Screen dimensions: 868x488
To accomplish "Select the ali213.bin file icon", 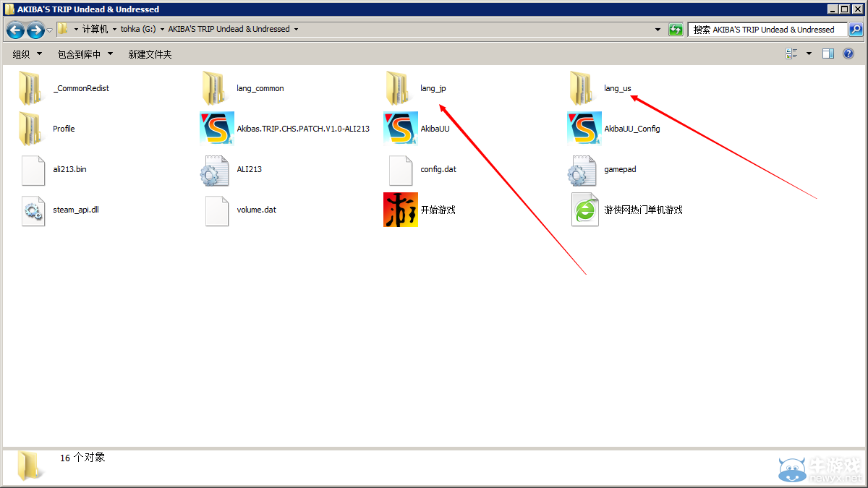I will (x=33, y=169).
